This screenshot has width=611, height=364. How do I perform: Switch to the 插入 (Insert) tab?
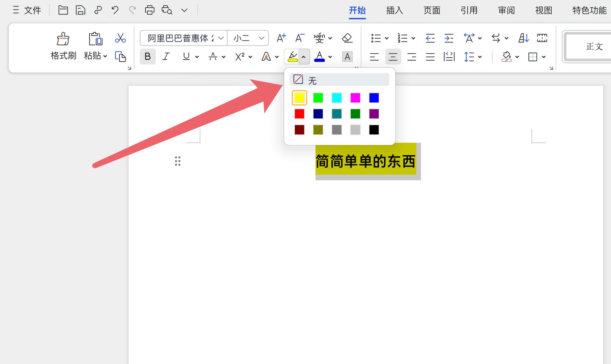(394, 10)
